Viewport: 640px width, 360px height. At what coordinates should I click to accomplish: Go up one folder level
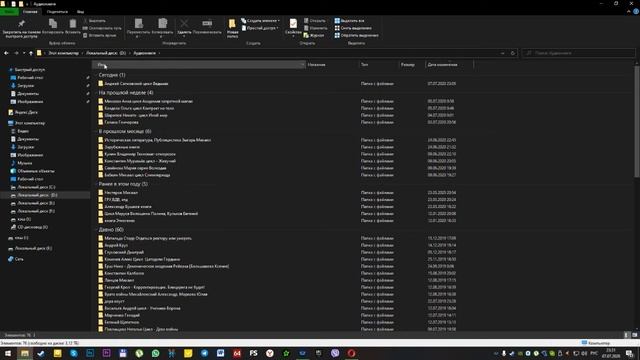click(x=31, y=53)
